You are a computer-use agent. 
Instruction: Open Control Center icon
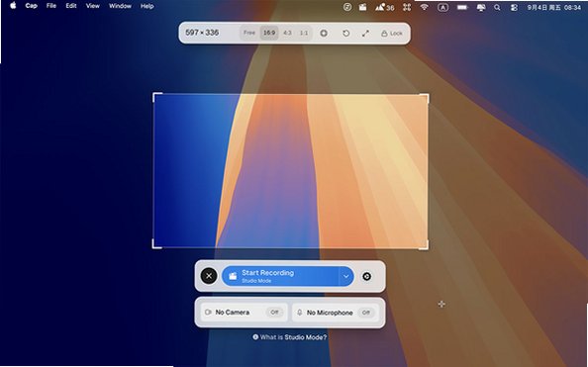click(514, 7)
